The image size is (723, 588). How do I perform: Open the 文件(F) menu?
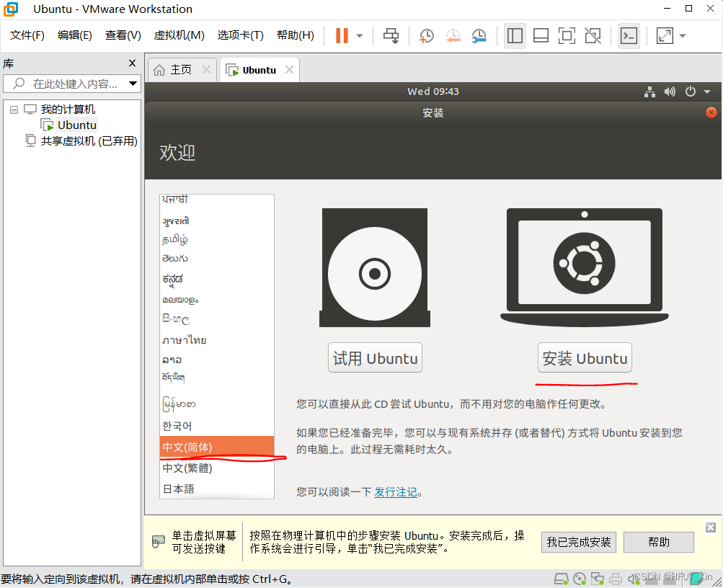tap(27, 35)
